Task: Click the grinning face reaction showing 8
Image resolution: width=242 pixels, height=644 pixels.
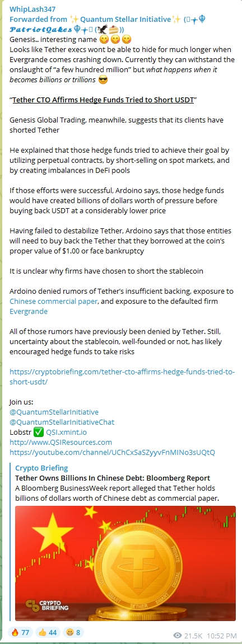Action: coord(72,632)
